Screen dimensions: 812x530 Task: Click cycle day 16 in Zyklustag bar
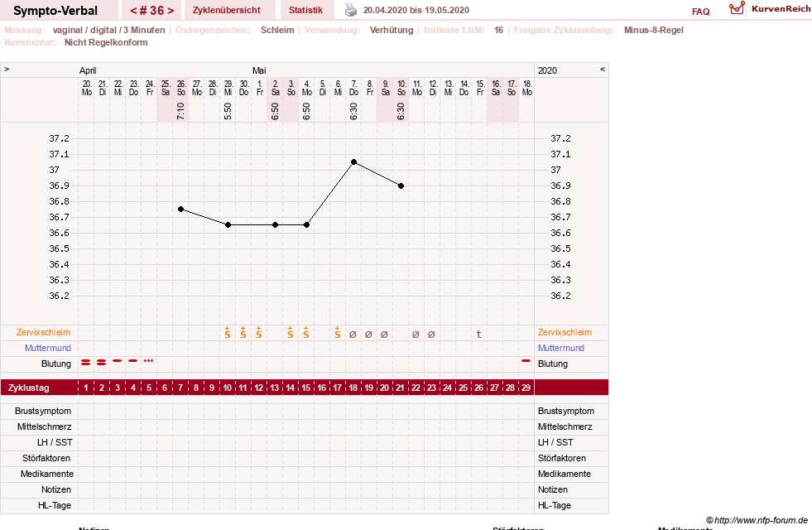(x=322, y=388)
